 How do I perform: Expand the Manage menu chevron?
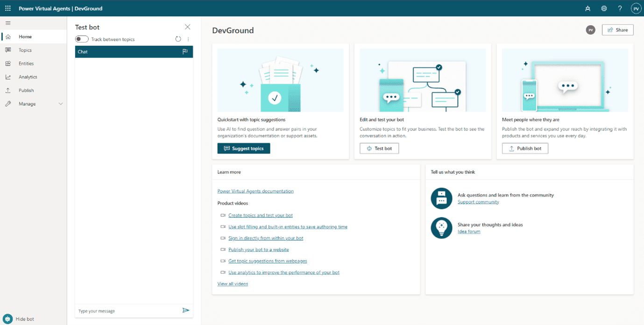click(x=61, y=104)
